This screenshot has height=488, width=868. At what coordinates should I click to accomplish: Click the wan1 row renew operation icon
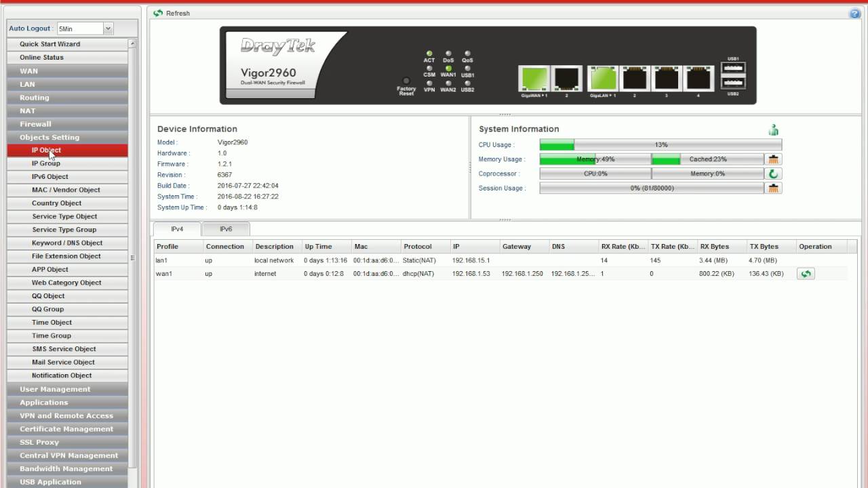[x=806, y=274]
